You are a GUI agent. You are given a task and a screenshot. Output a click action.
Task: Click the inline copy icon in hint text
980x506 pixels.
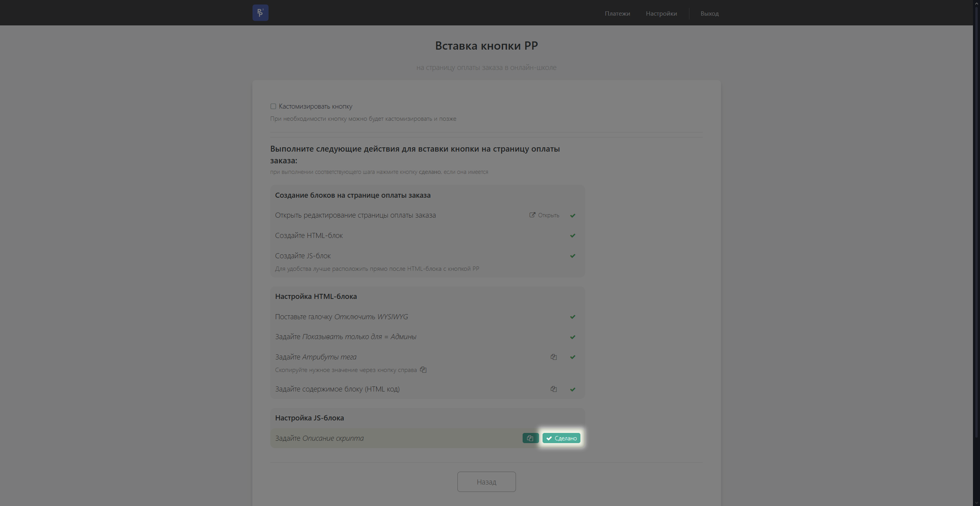click(x=423, y=370)
